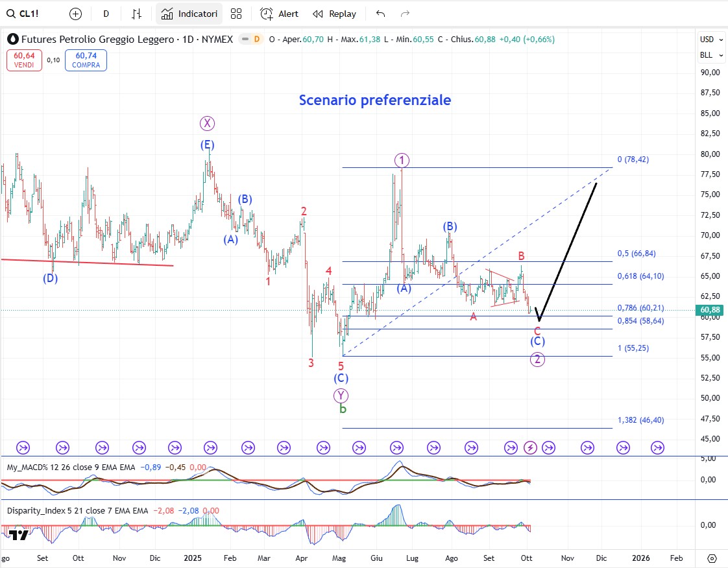This screenshot has height=568, width=728.
Task: Open USD currency dropdown
Action: [x=711, y=40]
